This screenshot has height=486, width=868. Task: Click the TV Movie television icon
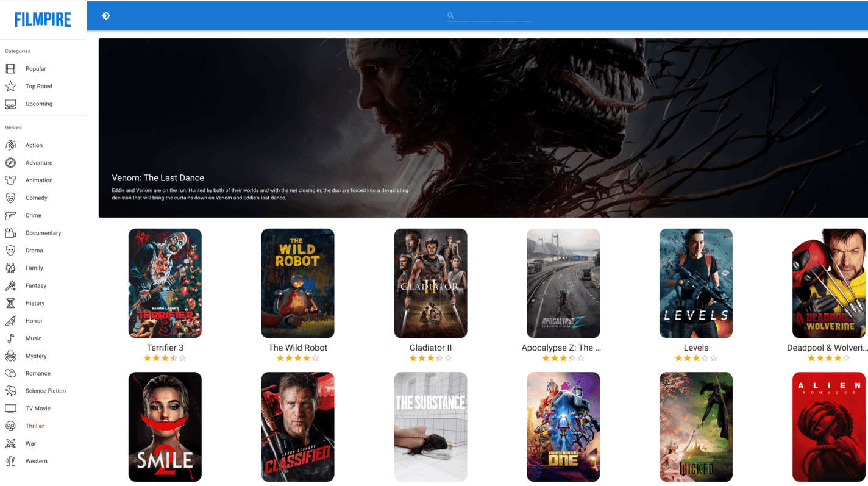click(10, 409)
